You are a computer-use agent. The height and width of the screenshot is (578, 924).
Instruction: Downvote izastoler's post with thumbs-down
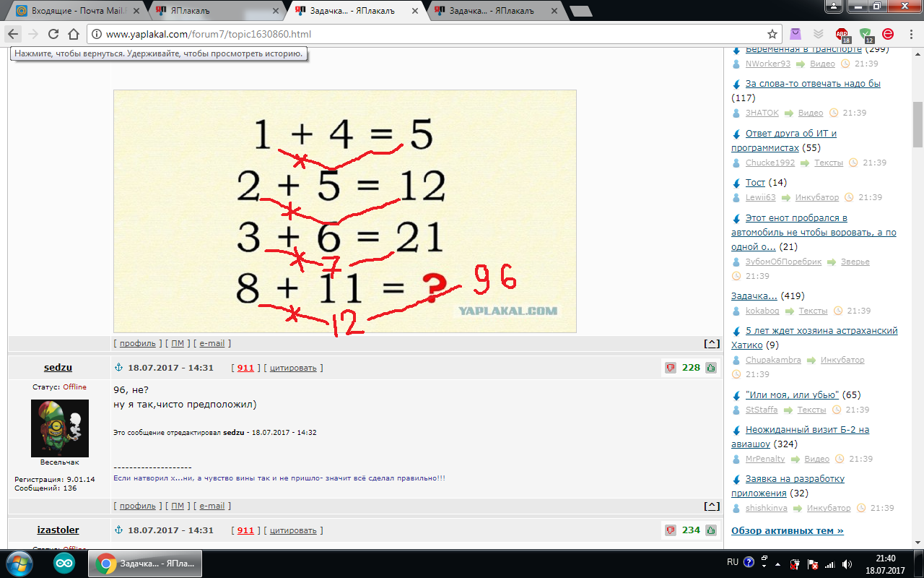click(671, 530)
